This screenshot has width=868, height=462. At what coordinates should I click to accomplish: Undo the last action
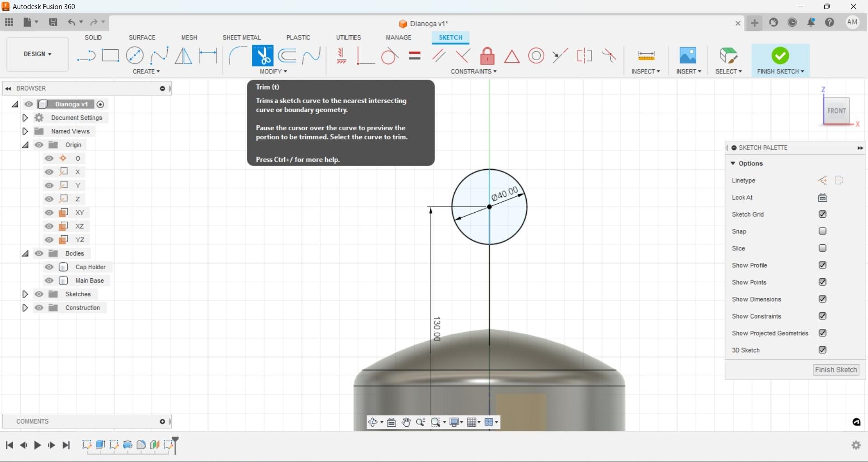tap(71, 22)
